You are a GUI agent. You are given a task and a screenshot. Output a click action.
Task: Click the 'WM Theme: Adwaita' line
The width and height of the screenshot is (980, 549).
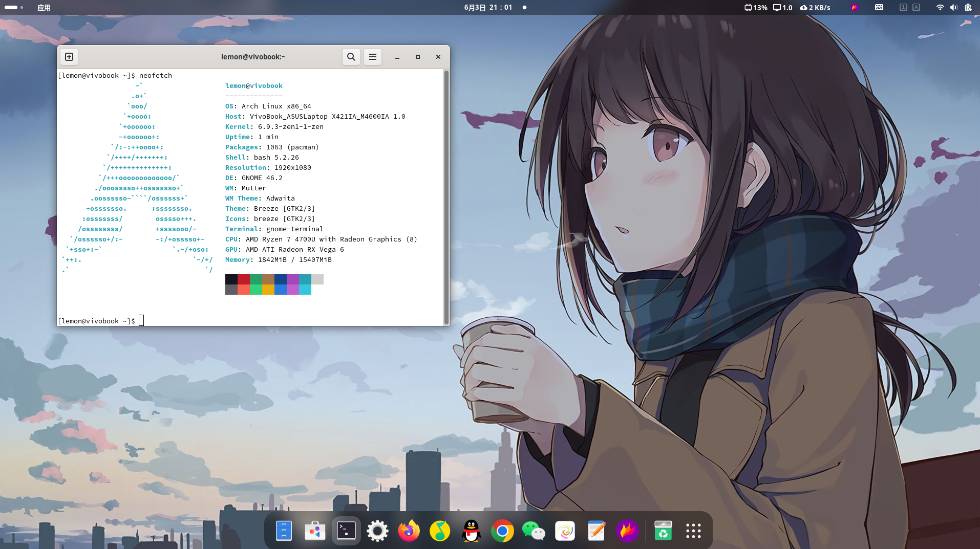click(260, 198)
